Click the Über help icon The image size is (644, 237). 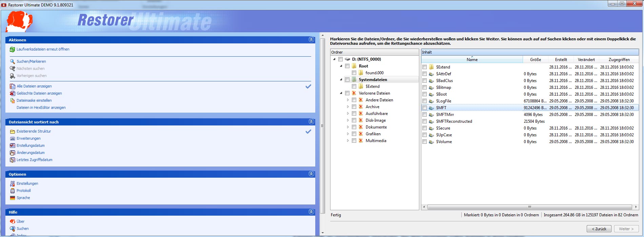pyautogui.click(x=13, y=222)
